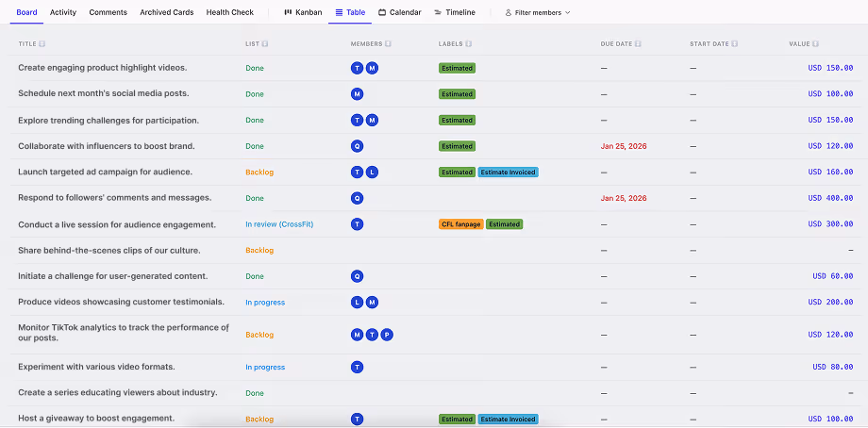Open the Filter members dropdown

click(x=538, y=12)
